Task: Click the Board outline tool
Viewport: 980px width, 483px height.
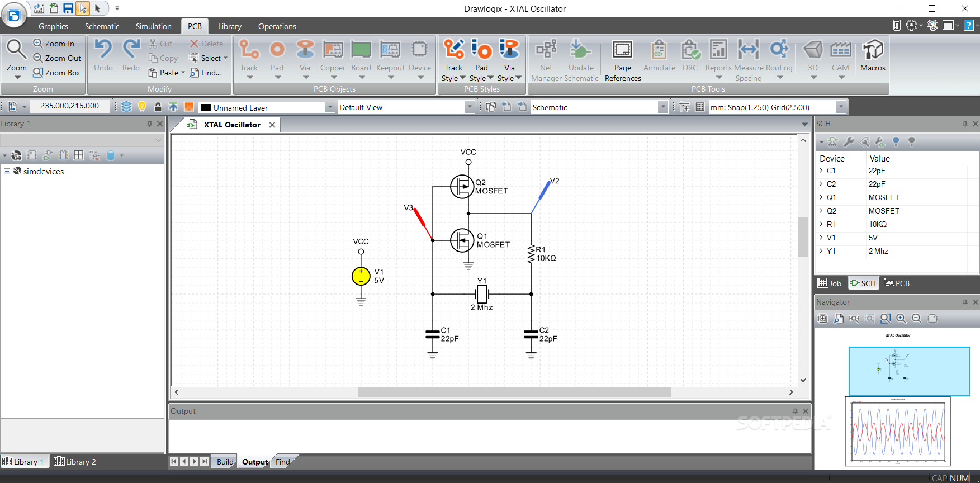Action: tap(361, 58)
